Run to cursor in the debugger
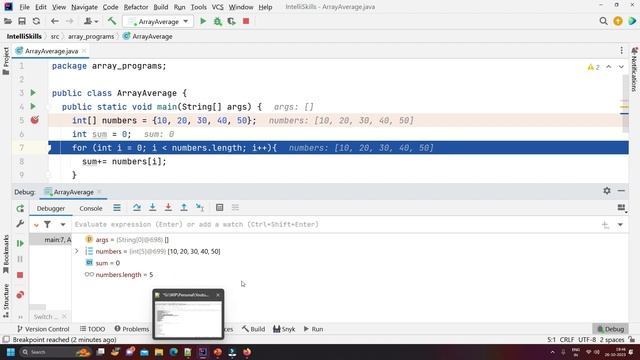Image resolution: width=640 pixels, height=360 pixels. [x=200, y=208]
